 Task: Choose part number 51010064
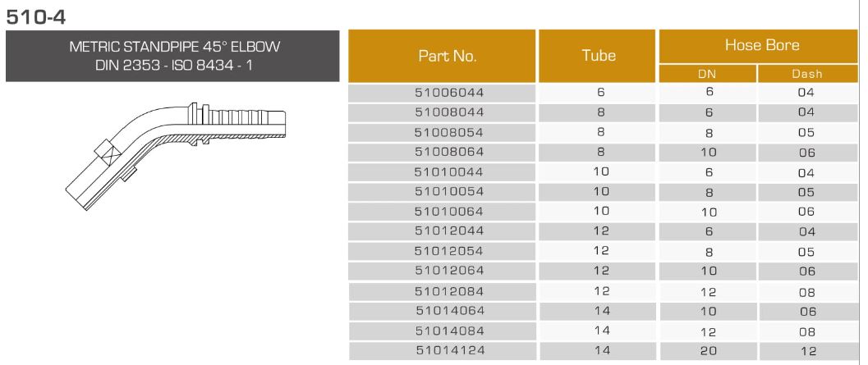(x=449, y=211)
